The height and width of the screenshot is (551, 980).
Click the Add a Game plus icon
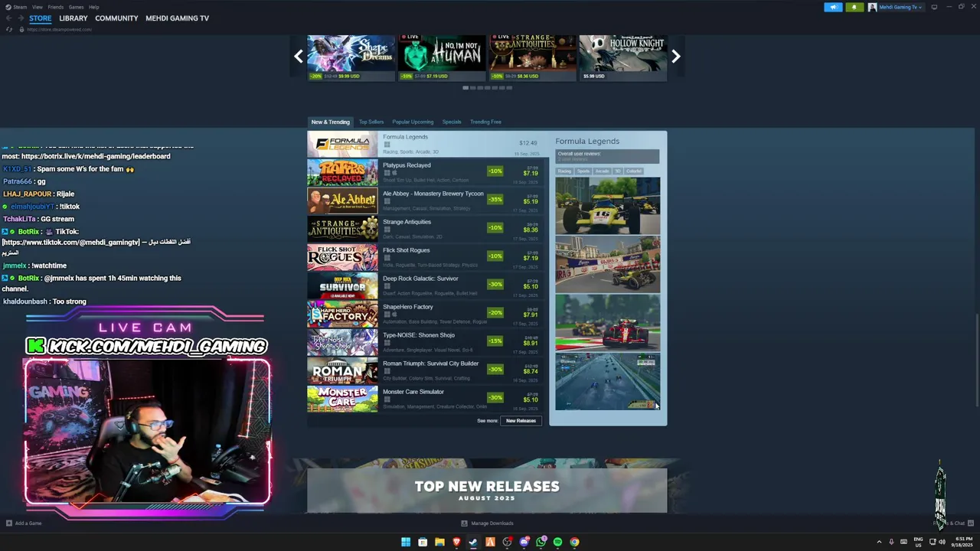tap(9, 523)
